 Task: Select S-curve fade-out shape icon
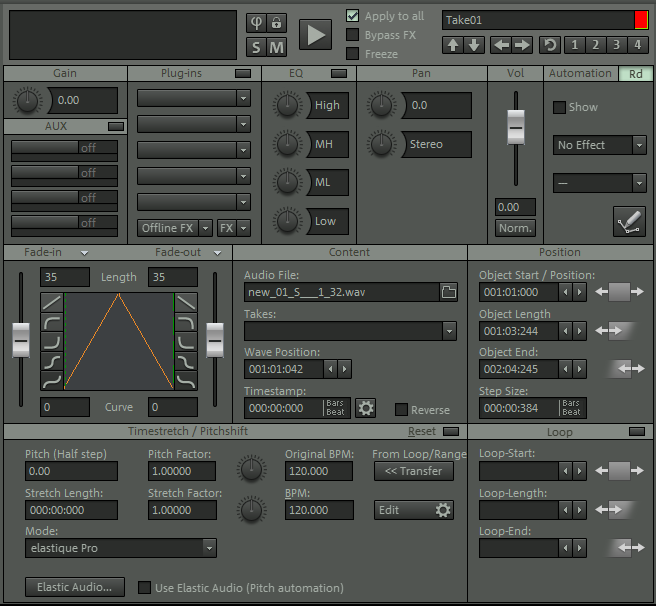click(186, 362)
